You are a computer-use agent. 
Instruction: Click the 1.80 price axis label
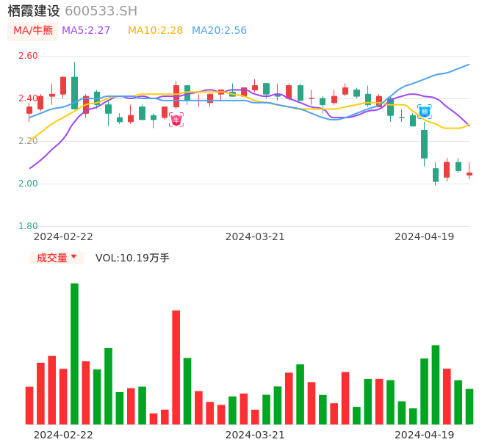point(28,226)
